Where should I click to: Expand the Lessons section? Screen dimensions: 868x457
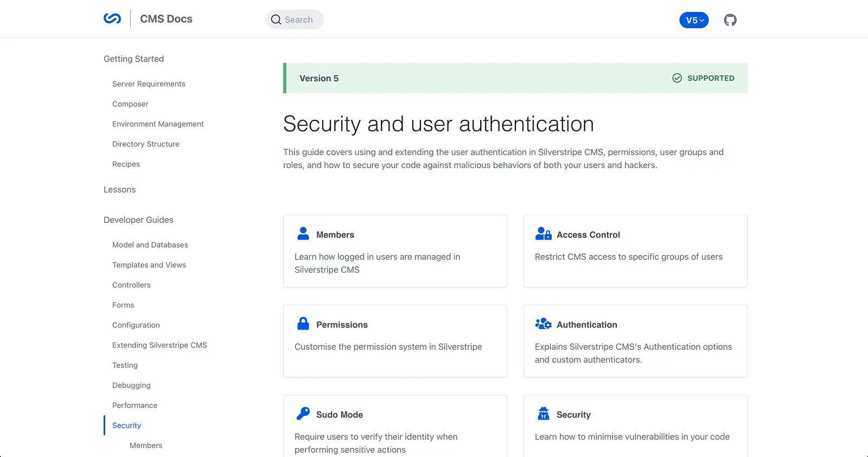click(x=119, y=189)
